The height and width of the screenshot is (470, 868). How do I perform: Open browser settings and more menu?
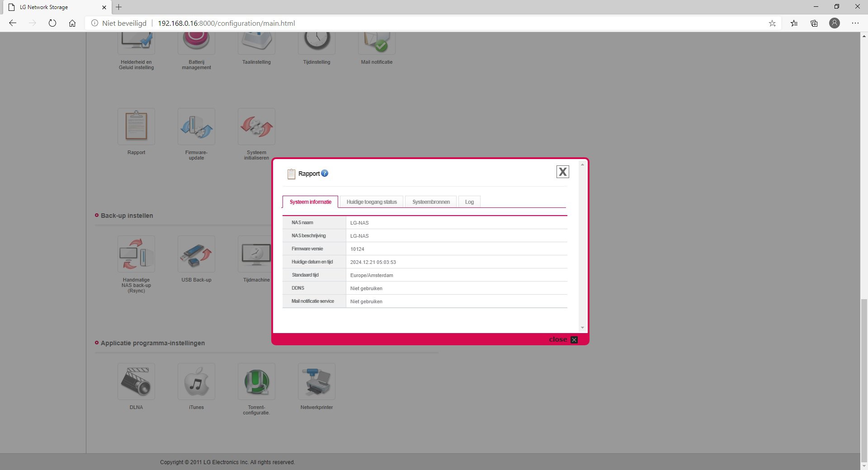point(855,23)
